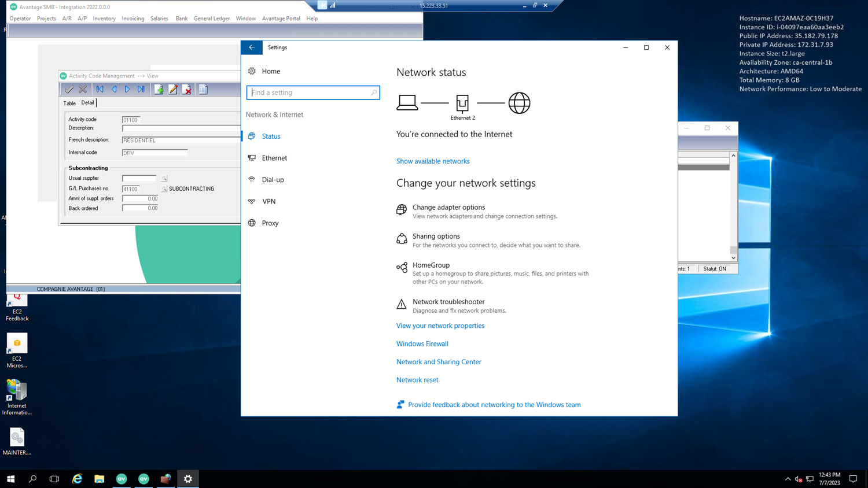The width and height of the screenshot is (868, 488).
Task: Open the Invoicing menu
Action: click(133, 19)
